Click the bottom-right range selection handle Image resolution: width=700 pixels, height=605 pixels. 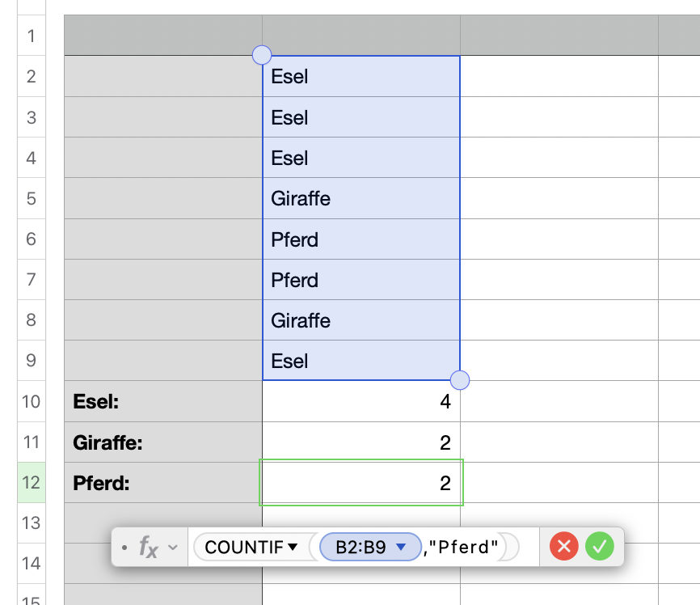click(459, 379)
